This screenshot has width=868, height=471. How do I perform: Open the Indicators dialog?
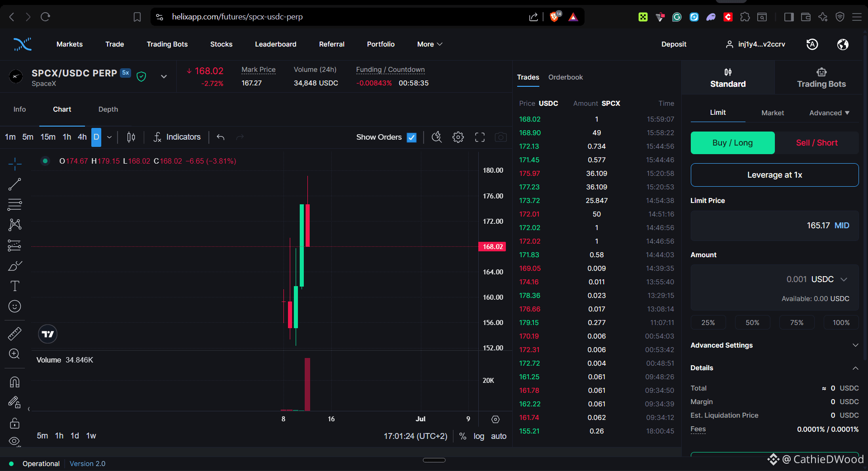(177, 137)
